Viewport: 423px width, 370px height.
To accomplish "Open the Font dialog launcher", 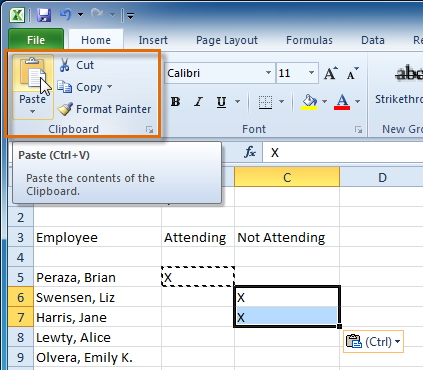I will [x=358, y=130].
